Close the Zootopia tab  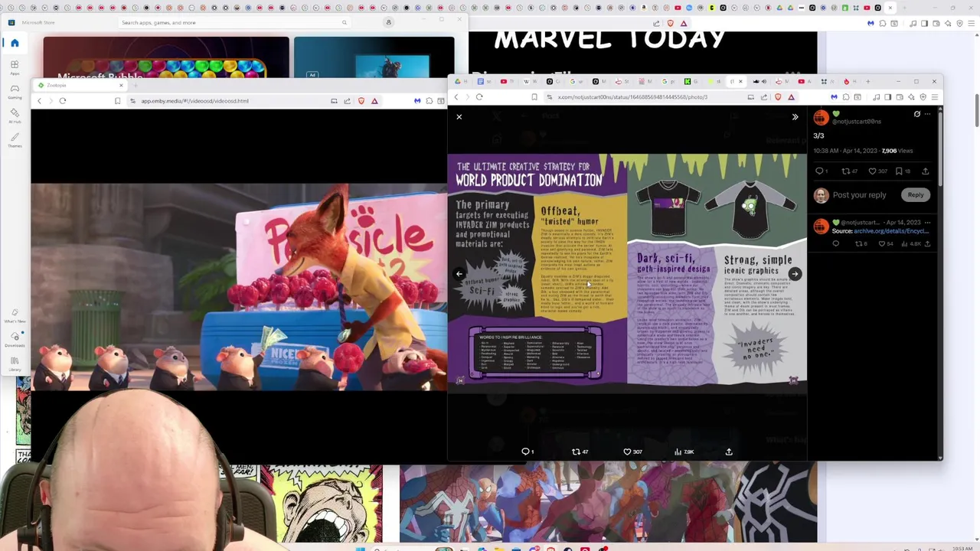coord(120,85)
